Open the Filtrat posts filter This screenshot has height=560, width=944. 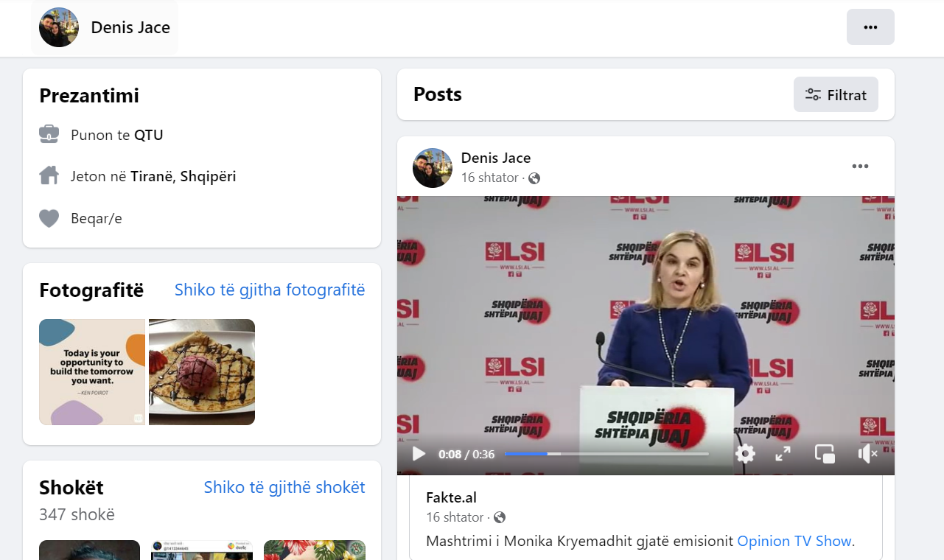tap(836, 95)
